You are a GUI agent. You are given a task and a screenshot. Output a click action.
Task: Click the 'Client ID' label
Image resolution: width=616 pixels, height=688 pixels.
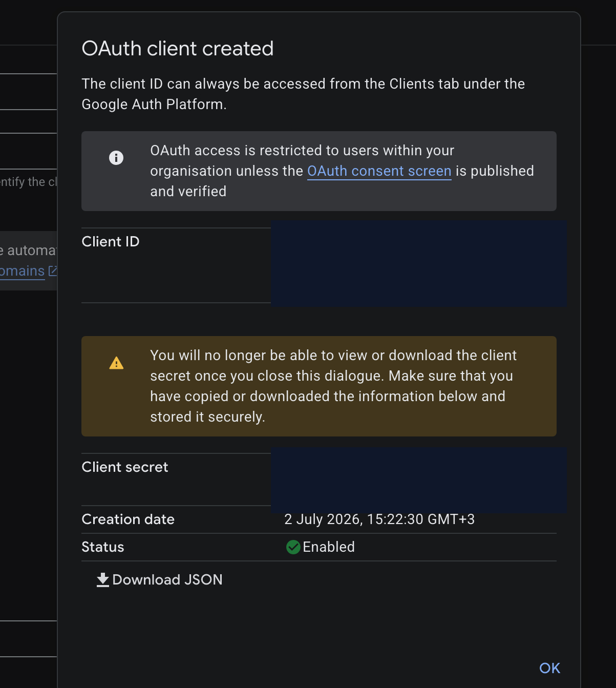point(111,242)
